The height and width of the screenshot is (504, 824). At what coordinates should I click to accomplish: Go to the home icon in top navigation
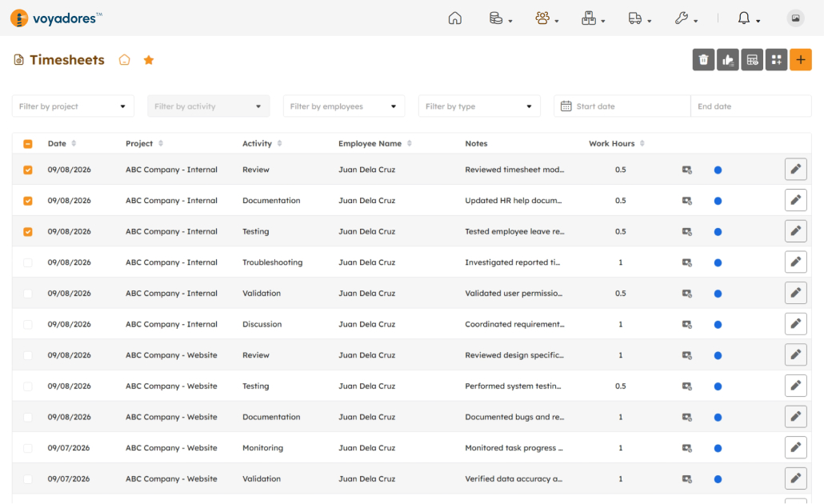point(455,18)
